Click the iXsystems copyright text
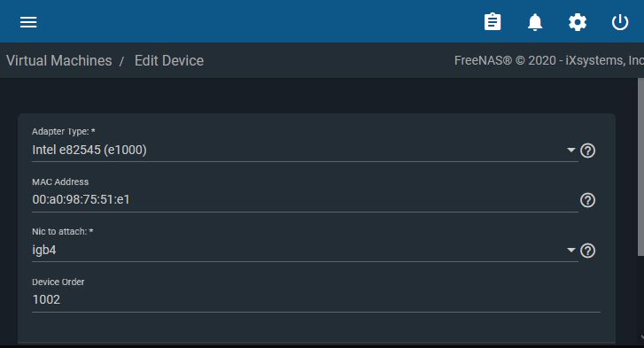Image resolution: width=644 pixels, height=348 pixels. pyautogui.click(x=549, y=61)
